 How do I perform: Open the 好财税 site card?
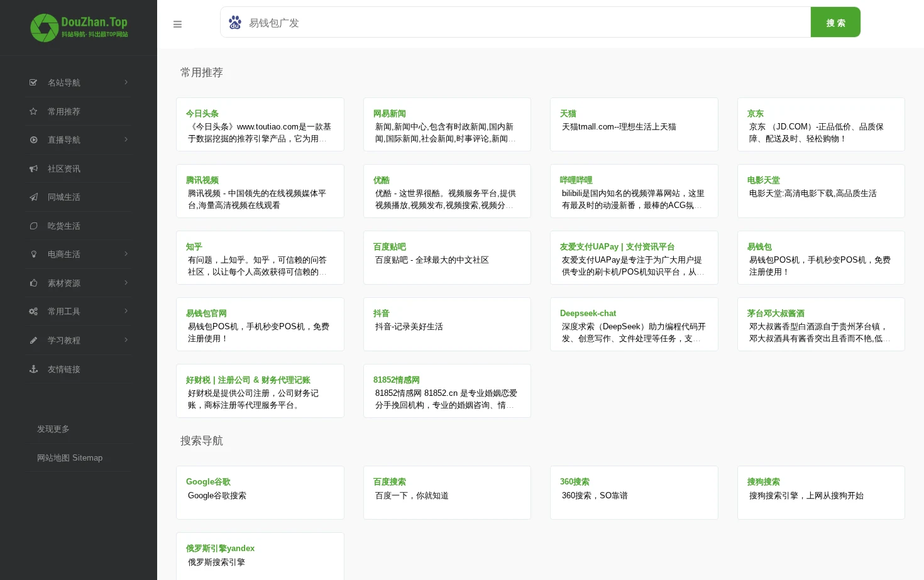tap(260, 391)
